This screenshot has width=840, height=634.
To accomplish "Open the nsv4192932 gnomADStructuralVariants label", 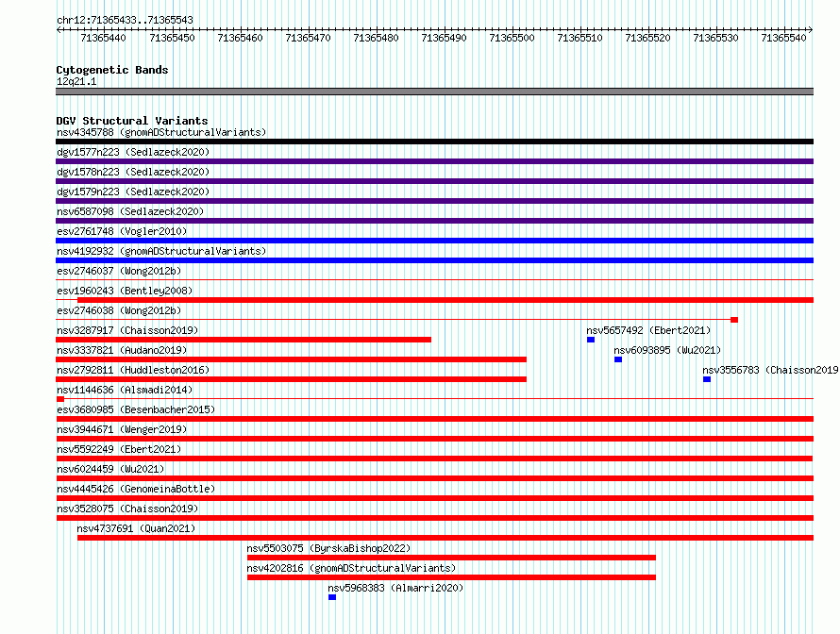I will [161, 251].
